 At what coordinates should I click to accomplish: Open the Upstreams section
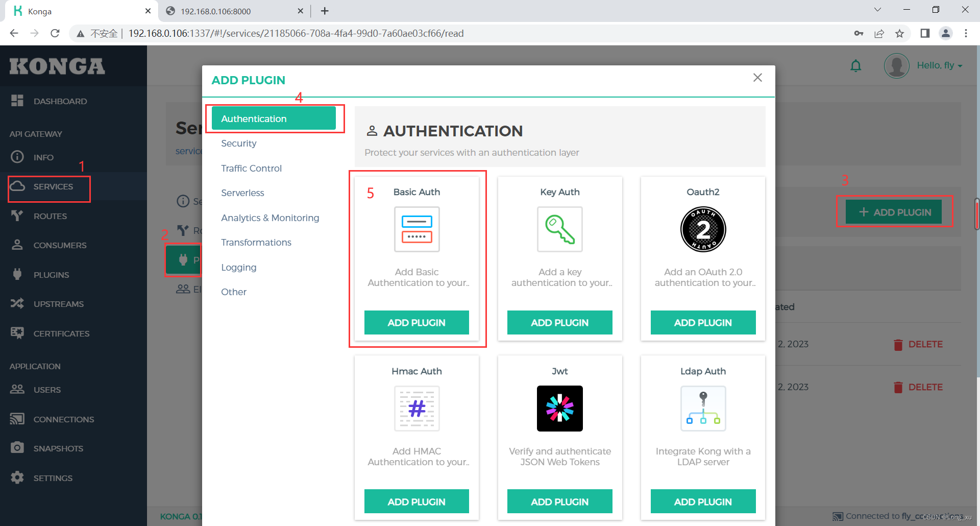(59, 303)
